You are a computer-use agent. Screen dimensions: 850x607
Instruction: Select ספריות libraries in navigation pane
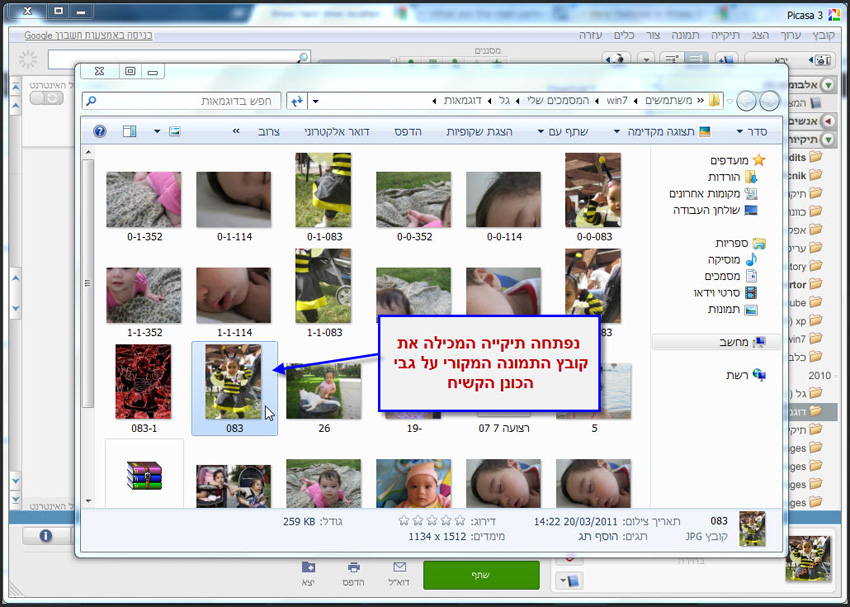pyautogui.click(x=740, y=243)
